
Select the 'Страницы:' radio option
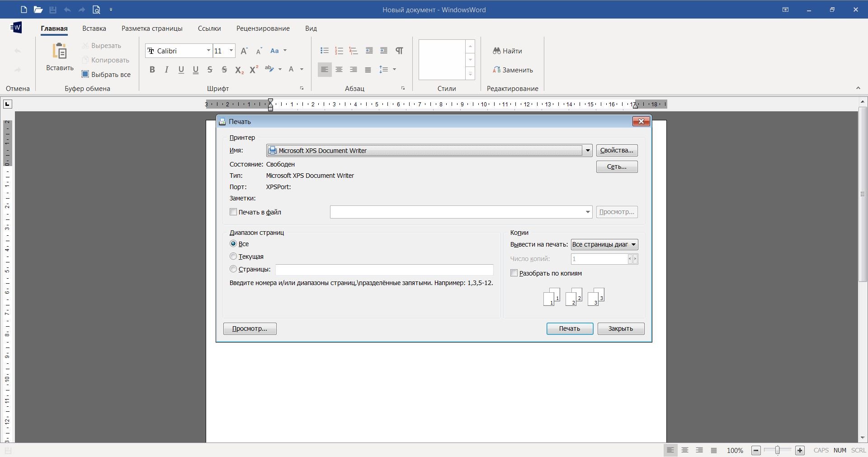click(x=233, y=269)
